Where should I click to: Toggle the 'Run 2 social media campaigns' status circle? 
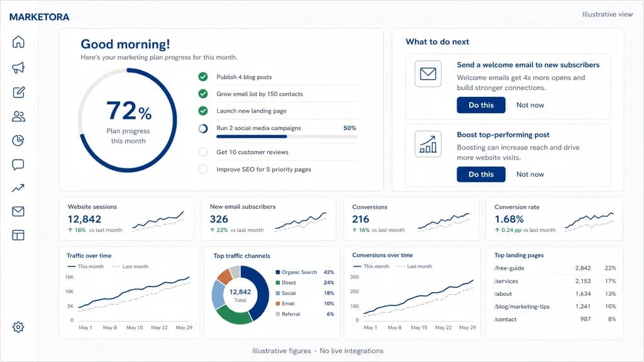[203, 128]
